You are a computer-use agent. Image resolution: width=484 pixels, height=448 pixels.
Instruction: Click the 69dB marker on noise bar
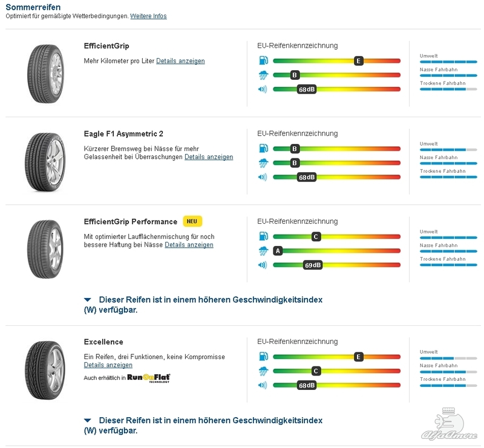tap(313, 265)
